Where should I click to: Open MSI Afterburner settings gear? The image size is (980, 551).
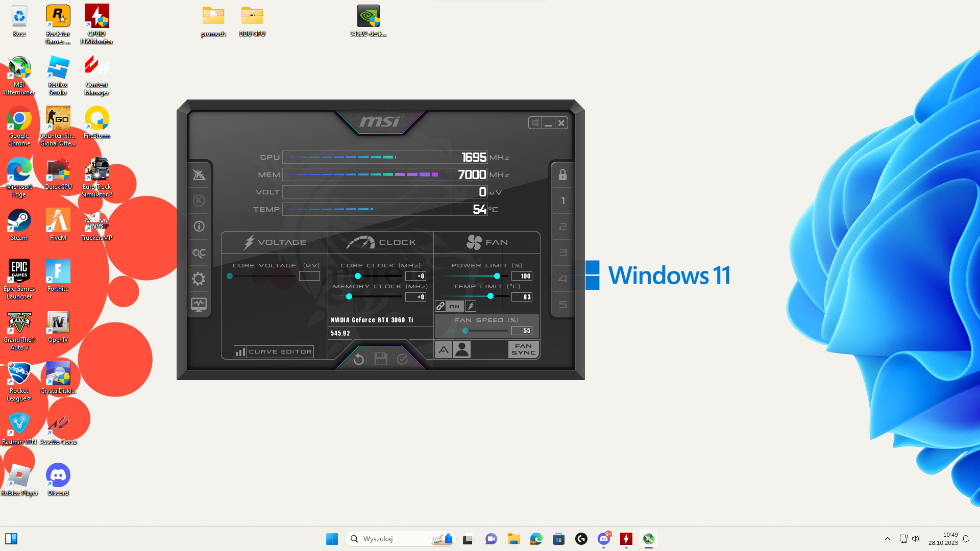tap(199, 279)
